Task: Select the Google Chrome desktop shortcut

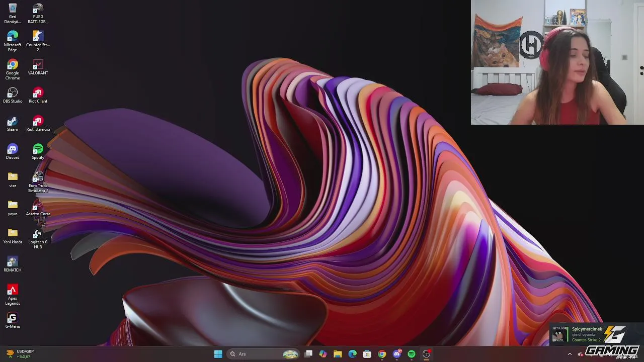Action: pyautogui.click(x=13, y=70)
